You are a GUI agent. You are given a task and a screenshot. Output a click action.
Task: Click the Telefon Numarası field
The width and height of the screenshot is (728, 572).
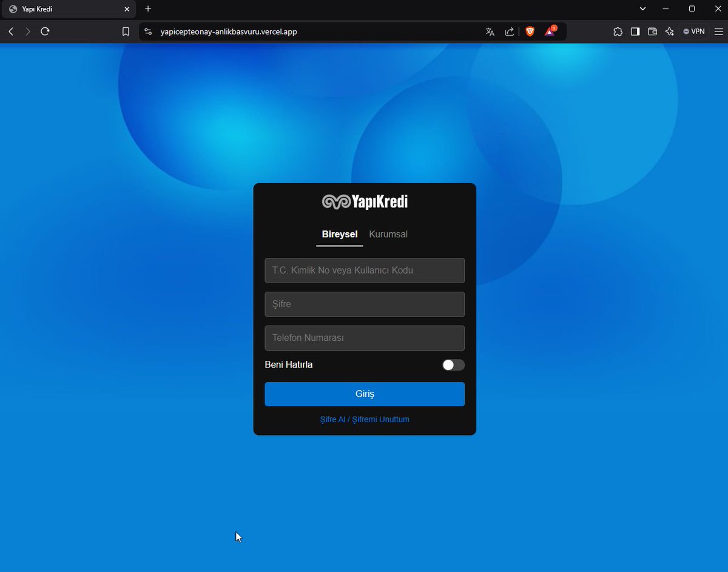(x=365, y=338)
